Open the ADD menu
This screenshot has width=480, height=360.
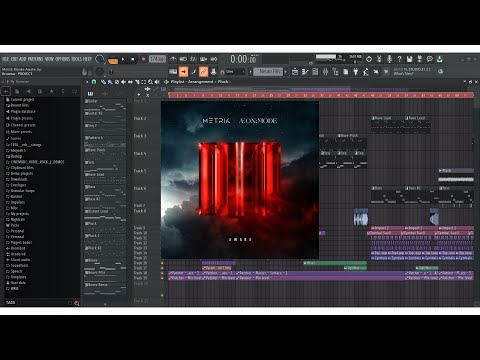(23, 59)
